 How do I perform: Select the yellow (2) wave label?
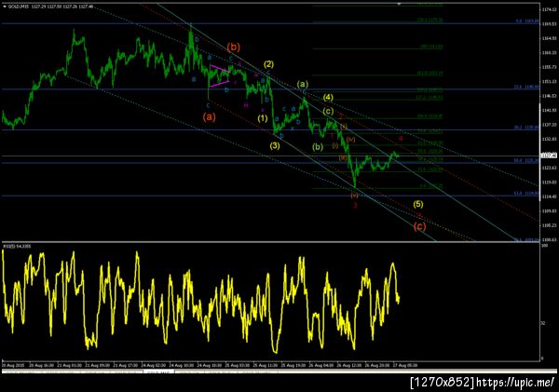click(x=268, y=64)
